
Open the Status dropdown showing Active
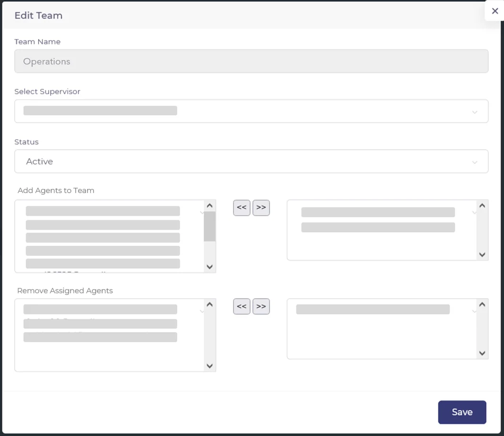pos(251,162)
